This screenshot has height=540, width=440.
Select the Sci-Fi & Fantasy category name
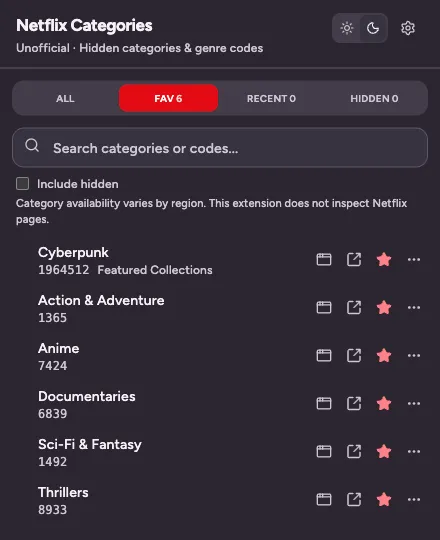point(90,445)
